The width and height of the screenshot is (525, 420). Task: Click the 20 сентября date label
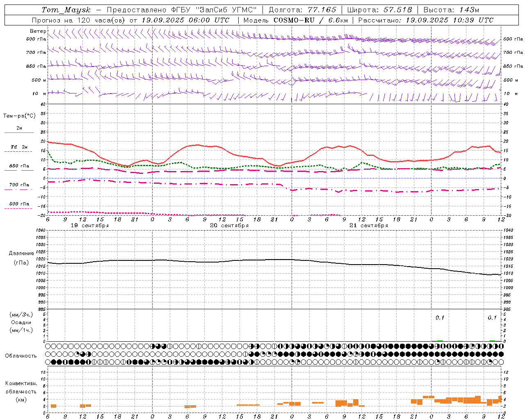coord(229,226)
